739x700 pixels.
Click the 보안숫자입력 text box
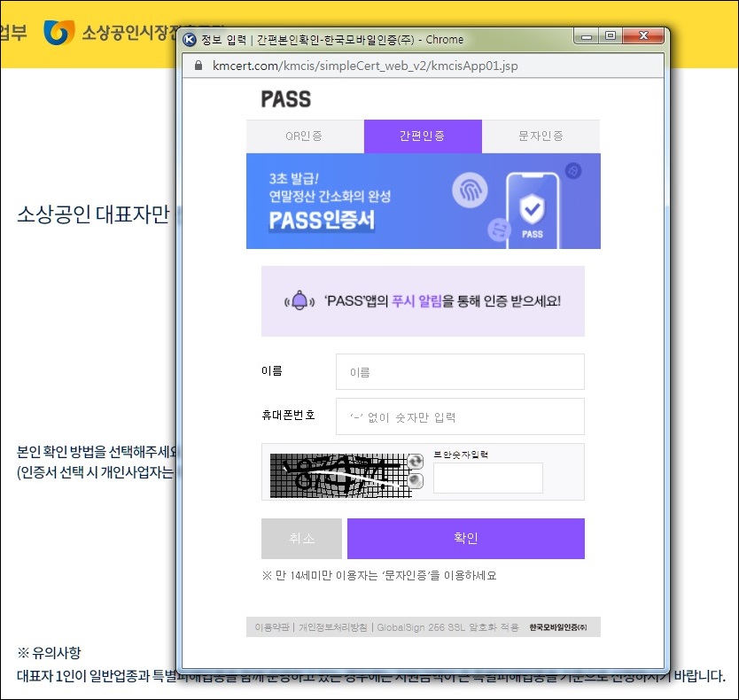pos(488,478)
